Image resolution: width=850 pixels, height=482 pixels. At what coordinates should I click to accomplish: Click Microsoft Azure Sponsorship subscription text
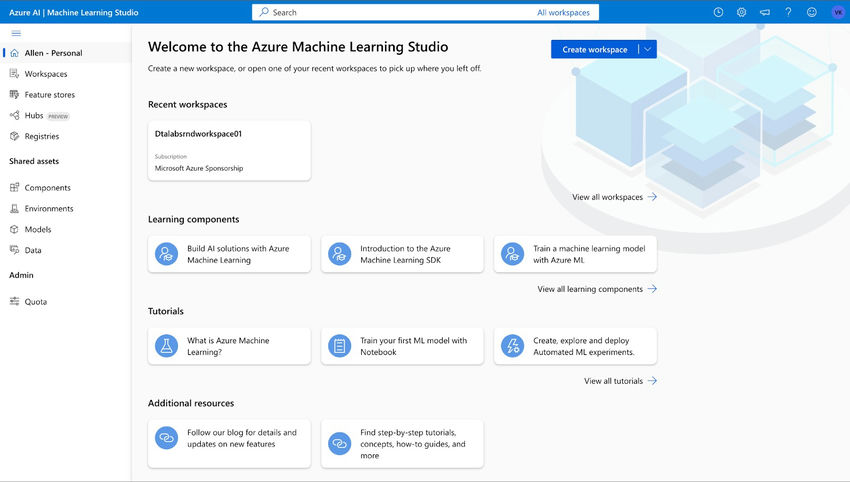pyautogui.click(x=199, y=168)
